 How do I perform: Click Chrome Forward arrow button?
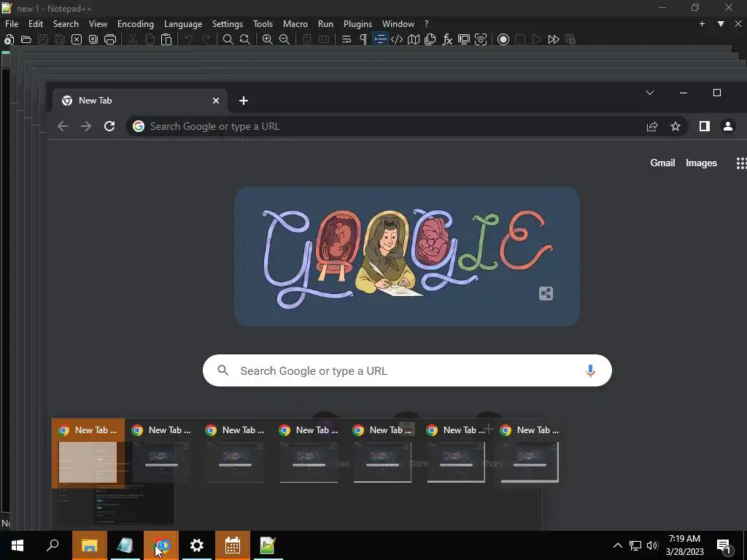pyautogui.click(x=86, y=126)
